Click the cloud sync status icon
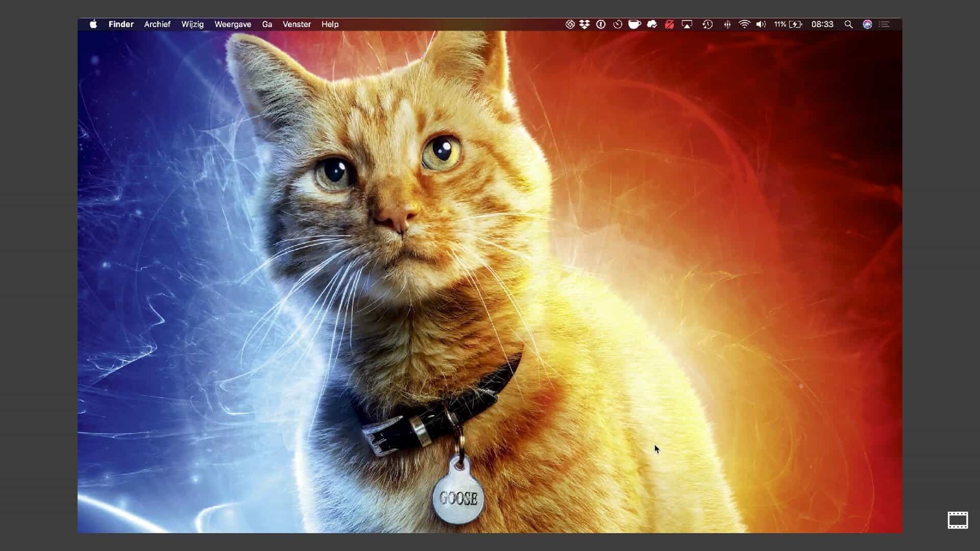 pos(652,24)
